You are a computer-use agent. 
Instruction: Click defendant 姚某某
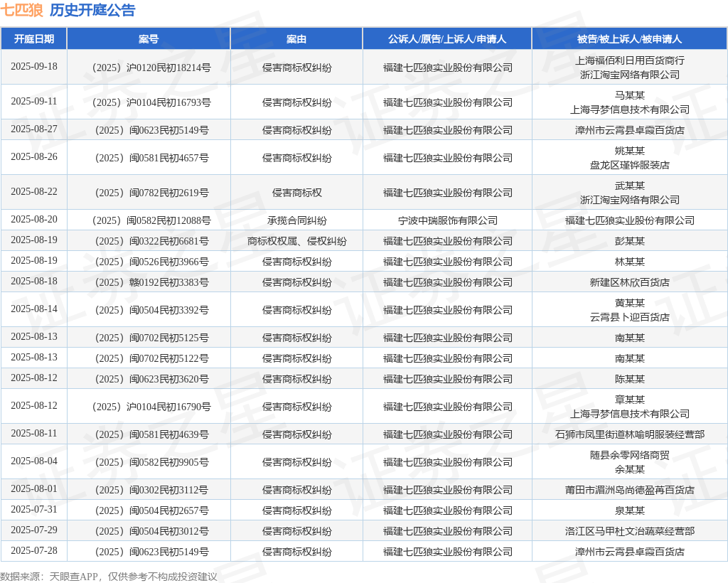[x=630, y=151]
